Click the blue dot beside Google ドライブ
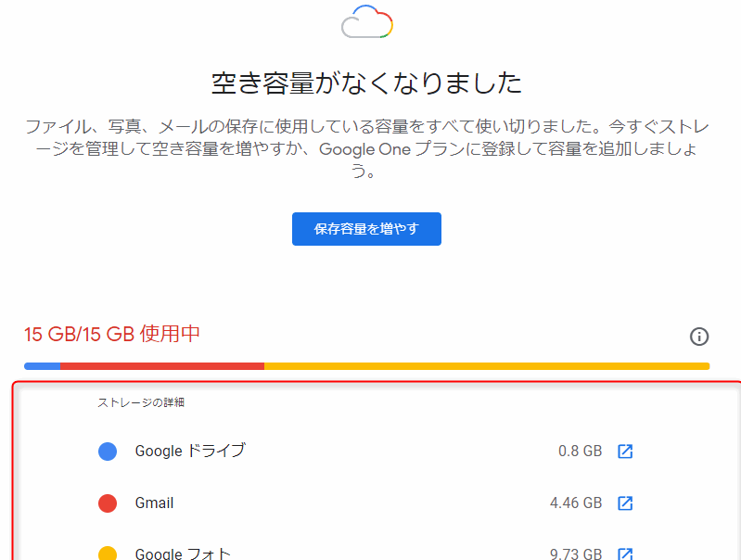Viewport: 741px width, 560px height. coord(108,452)
